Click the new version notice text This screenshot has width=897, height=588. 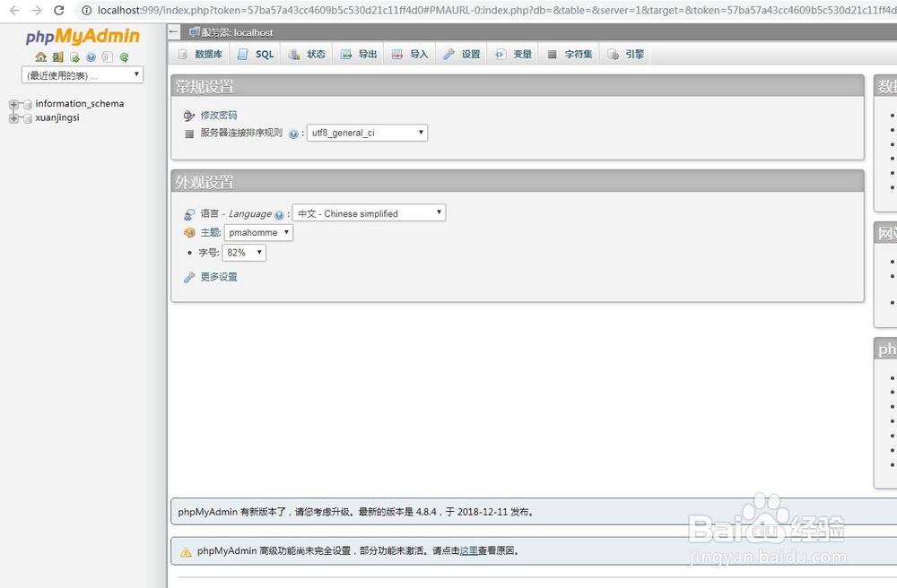(x=356, y=512)
